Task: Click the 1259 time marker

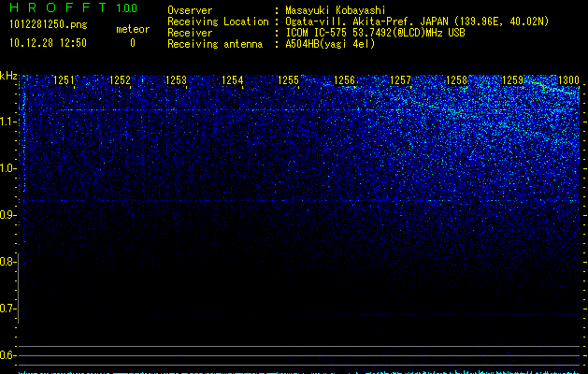Action: (512, 80)
